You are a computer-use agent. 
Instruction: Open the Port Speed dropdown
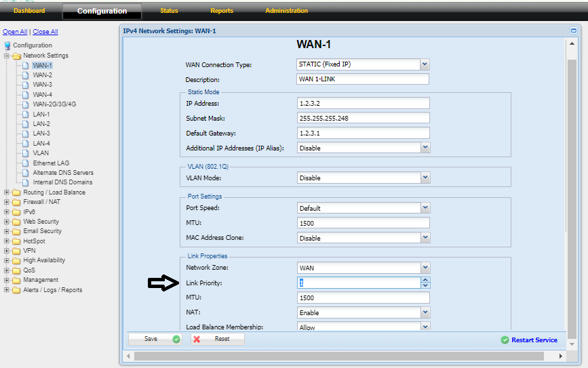pyautogui.click(x=425, y=208)
